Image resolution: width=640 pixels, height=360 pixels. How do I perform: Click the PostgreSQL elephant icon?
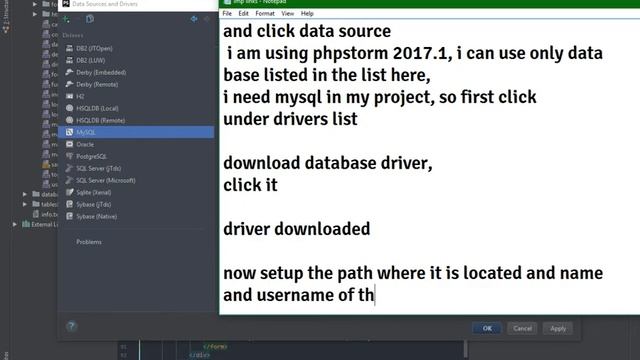tap(69, 156)
